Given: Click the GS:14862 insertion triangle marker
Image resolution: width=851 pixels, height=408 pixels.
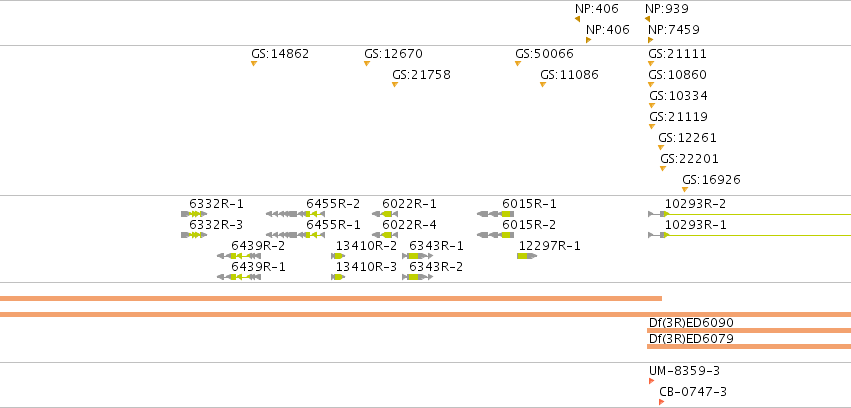Looking at the screenshot, I should tap(253, 64).
